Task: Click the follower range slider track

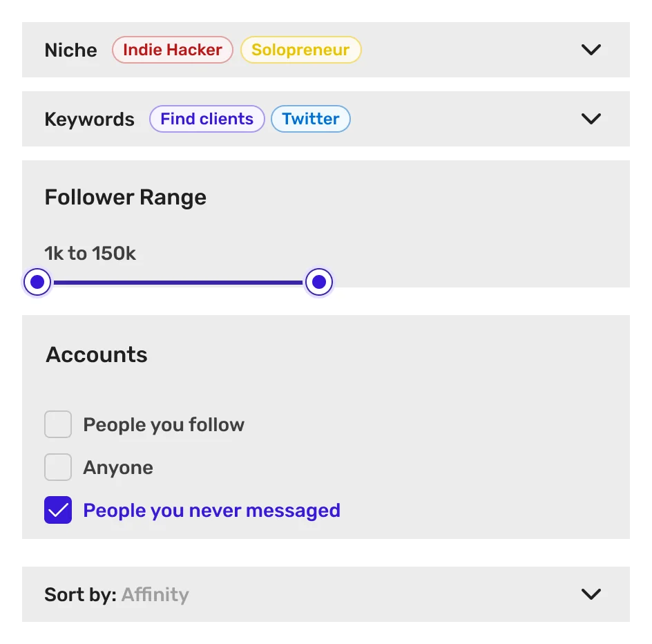Action: point(178,282)
